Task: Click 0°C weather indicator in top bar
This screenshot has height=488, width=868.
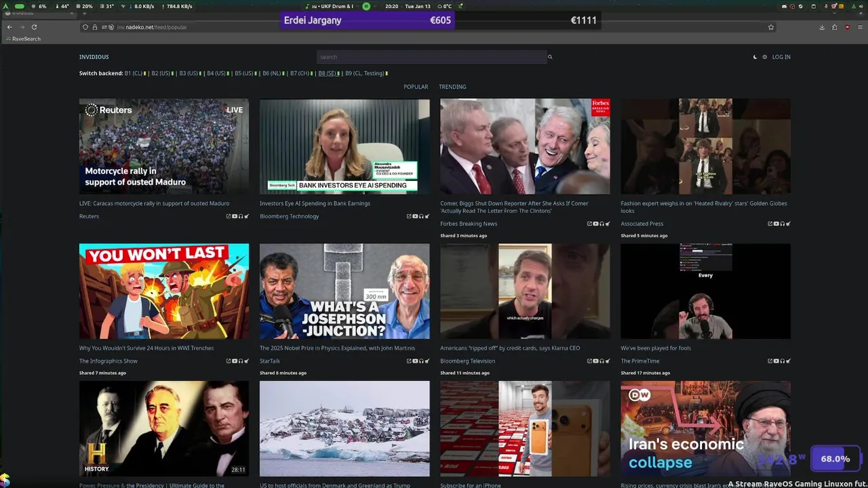Action: tap(444, 6)
